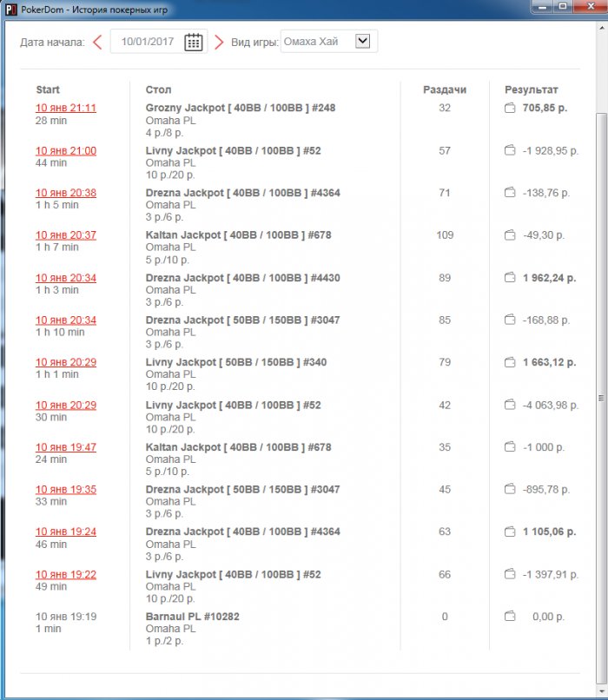Open session link 10 янв 20:38
Viewport: 608px width, 700px height.
[66, 194]
